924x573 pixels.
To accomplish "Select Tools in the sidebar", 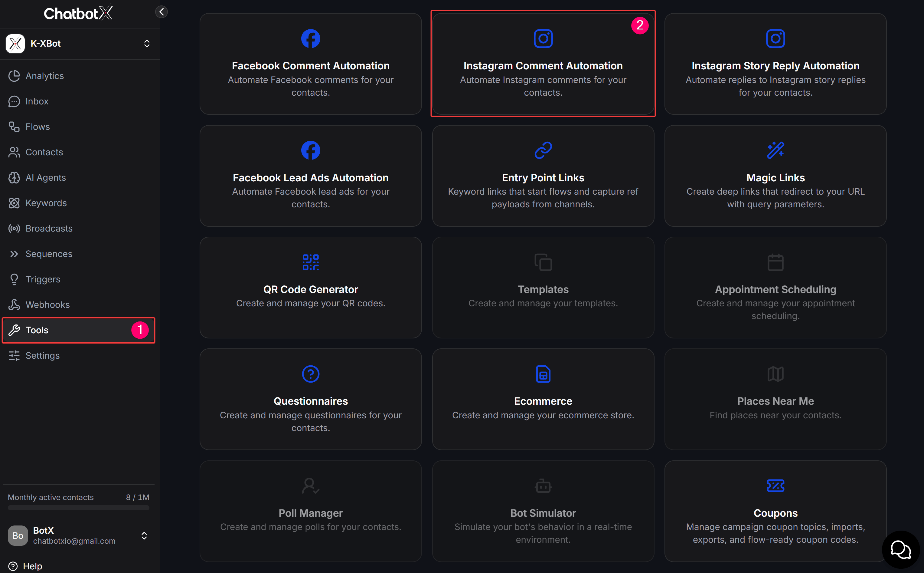I will (x=79, y=330).
